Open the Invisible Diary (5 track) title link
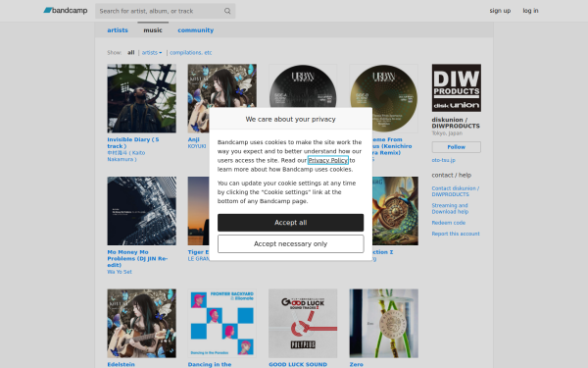Image resolution: width=588 pixels, height=368 pixels. (x=132, y=142)
